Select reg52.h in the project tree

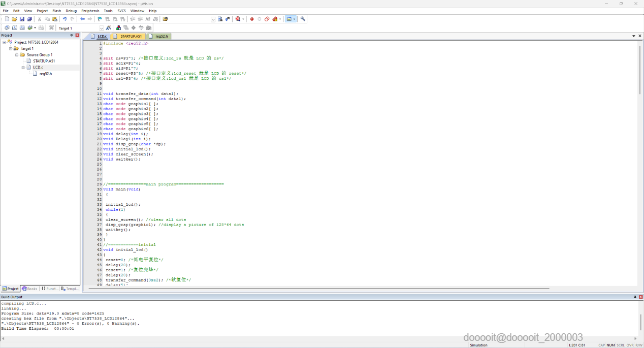(45, 74)
